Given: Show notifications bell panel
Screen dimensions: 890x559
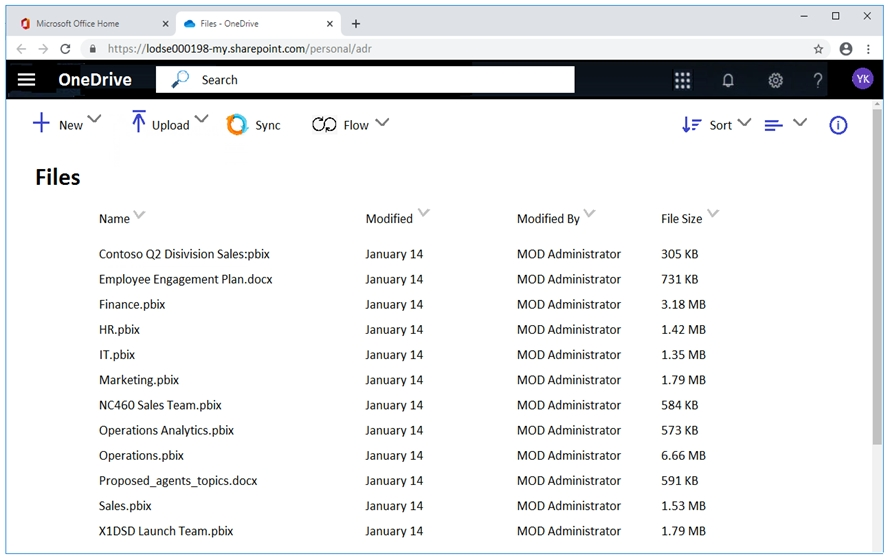Looking at the screenshot, I should 729,80.
